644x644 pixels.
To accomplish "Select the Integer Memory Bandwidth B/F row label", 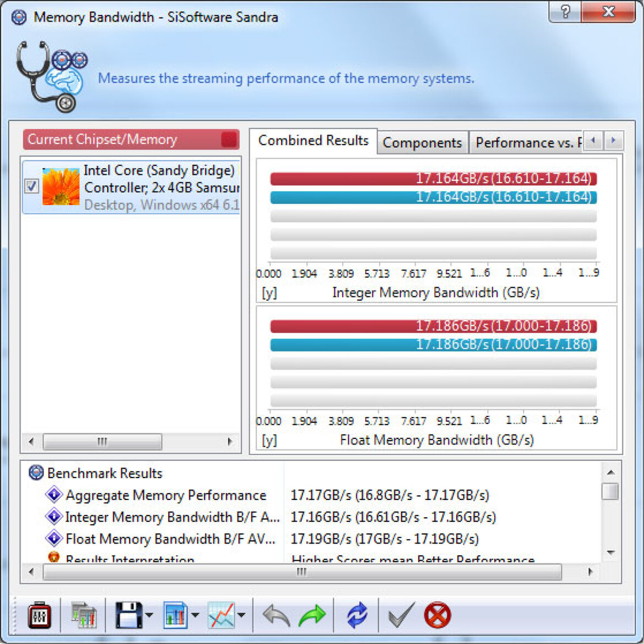I will pos(172,517).
